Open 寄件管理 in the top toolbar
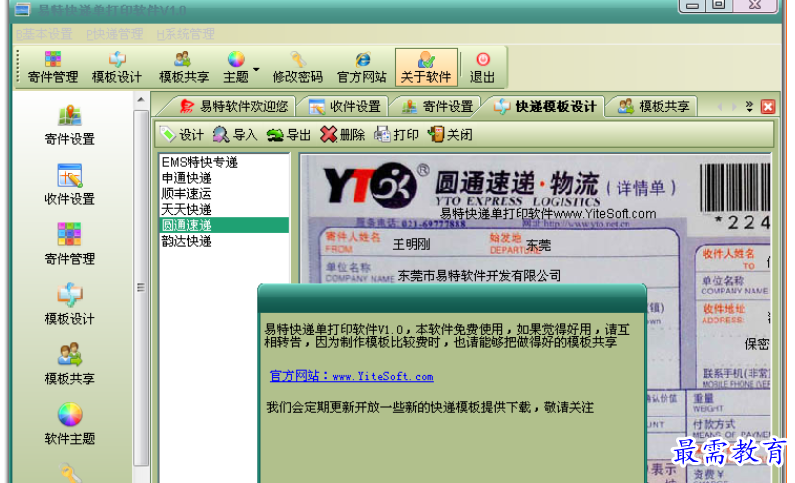Image resolution: width=795 pixels, height=483 pixels. (52, 67)
